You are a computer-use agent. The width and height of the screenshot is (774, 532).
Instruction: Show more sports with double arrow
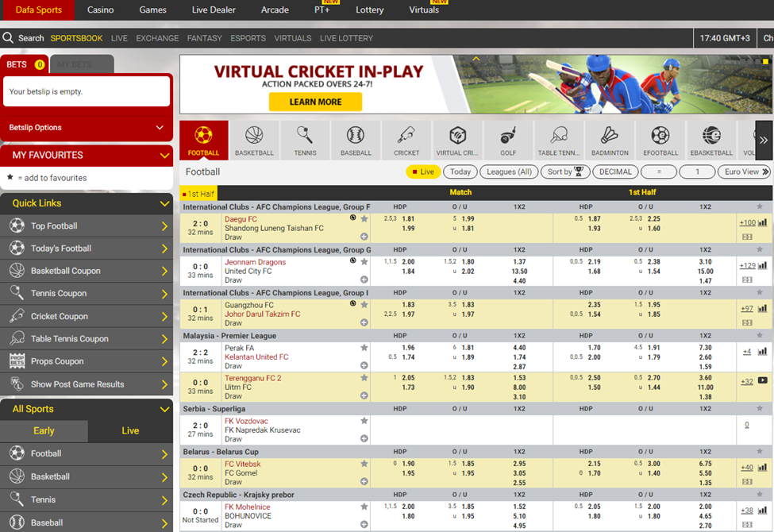pos(764,141)
